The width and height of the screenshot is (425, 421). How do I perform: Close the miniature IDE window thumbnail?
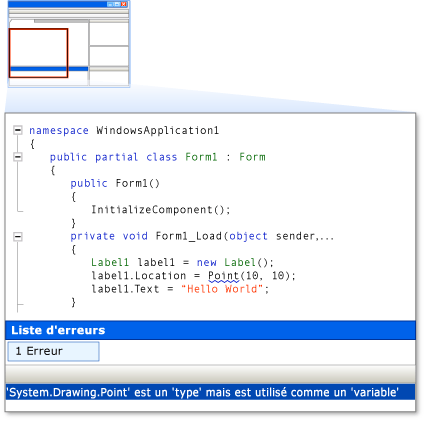pos(124,4)
